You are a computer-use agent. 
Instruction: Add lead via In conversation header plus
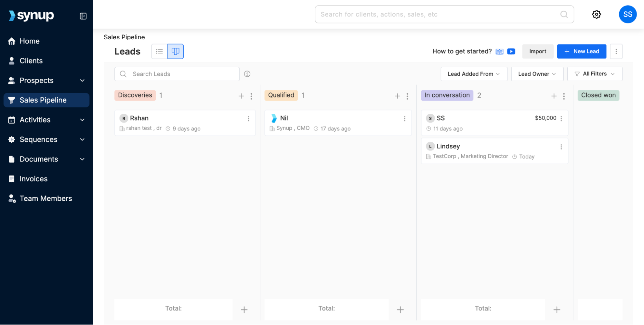click(554, 96)
